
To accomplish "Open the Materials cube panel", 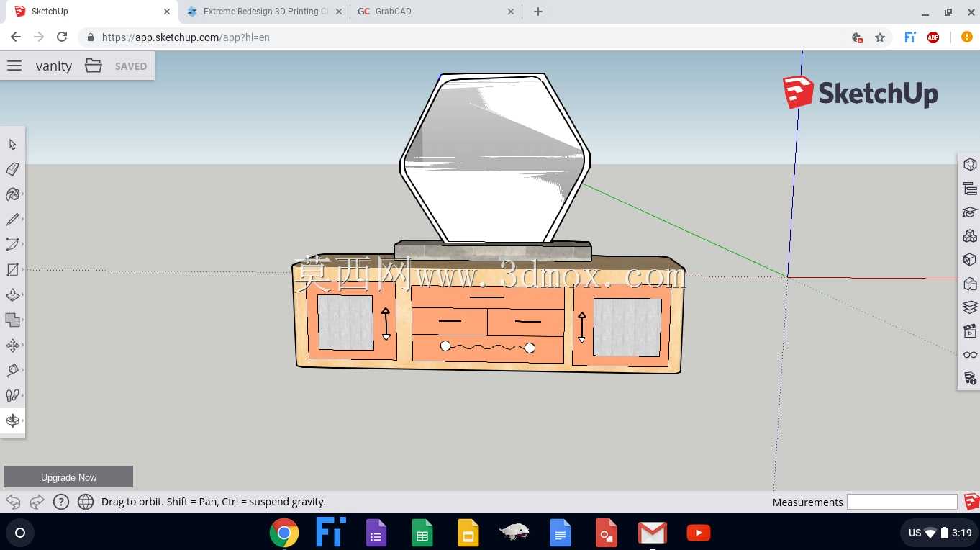I will tap(969, 260).
